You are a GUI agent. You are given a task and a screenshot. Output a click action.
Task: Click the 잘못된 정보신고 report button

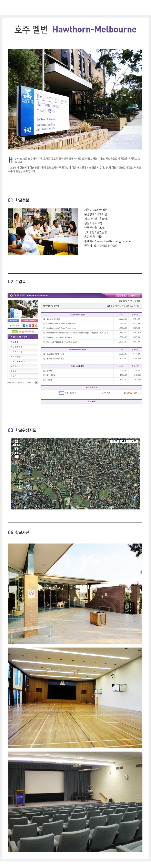pos(29,320)
